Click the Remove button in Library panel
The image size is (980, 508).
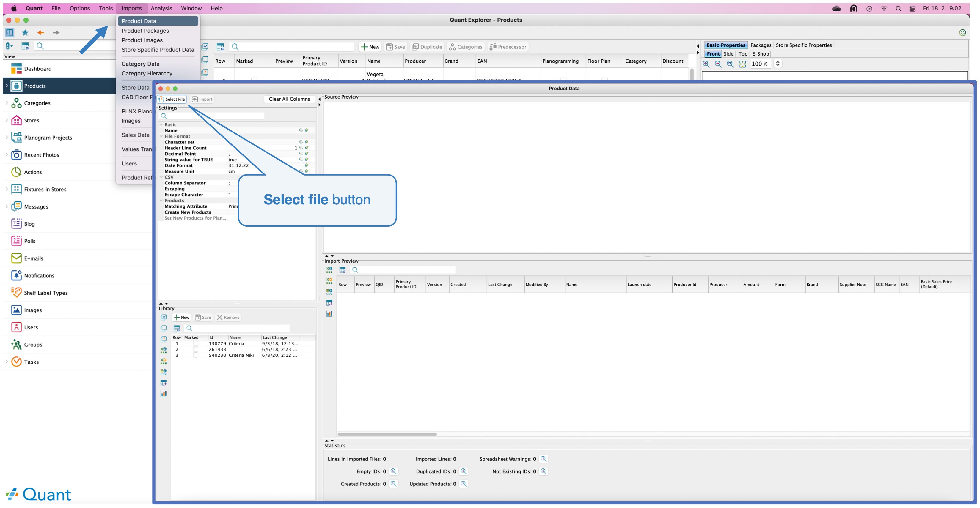point(228,318)
